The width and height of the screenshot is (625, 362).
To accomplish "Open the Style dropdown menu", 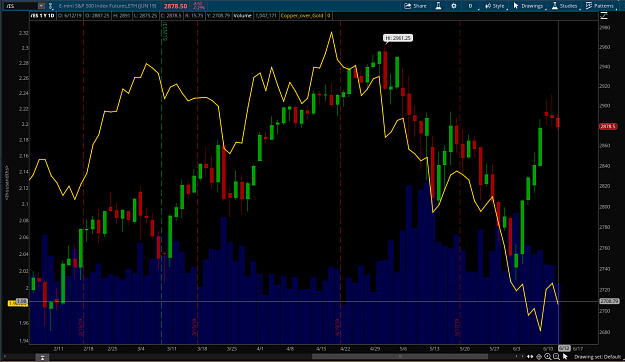I will tap(495, 6).
